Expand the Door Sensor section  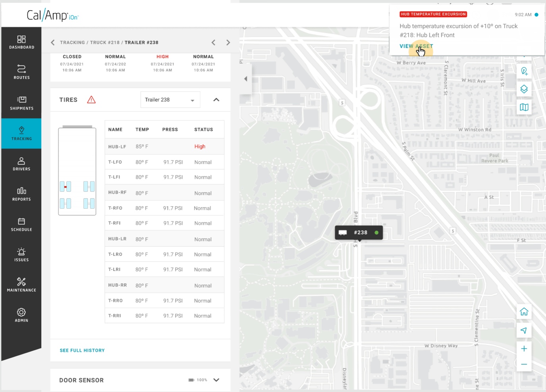click(216, 380)
